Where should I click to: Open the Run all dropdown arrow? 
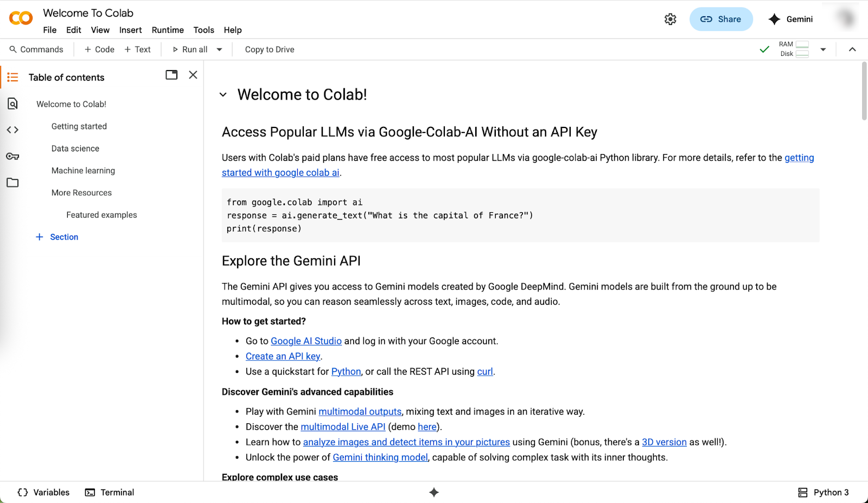[220, 49]
